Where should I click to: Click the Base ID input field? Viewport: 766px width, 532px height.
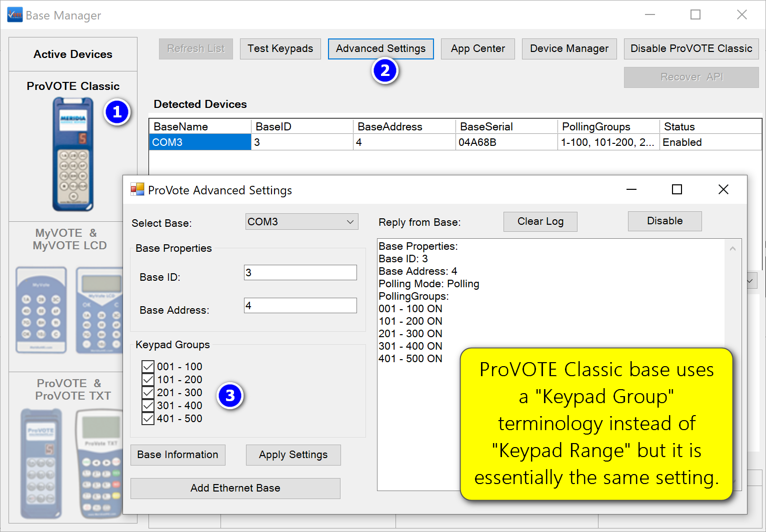tap(300, 273)
